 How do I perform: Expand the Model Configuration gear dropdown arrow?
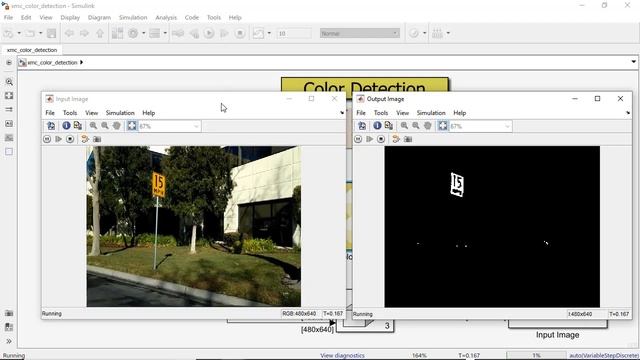point(143,33)
